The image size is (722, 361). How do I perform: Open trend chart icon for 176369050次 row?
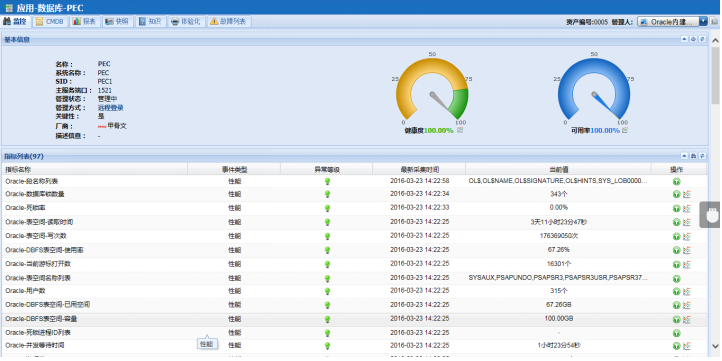coord(687,236)
